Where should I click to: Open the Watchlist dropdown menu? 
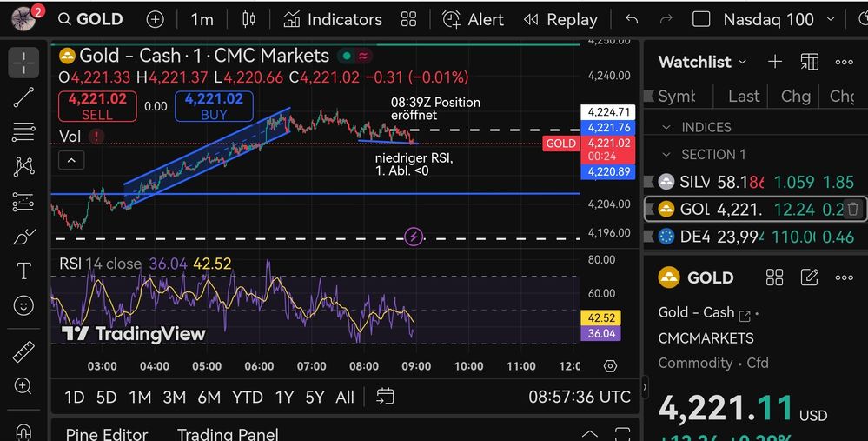pos(702,62)
